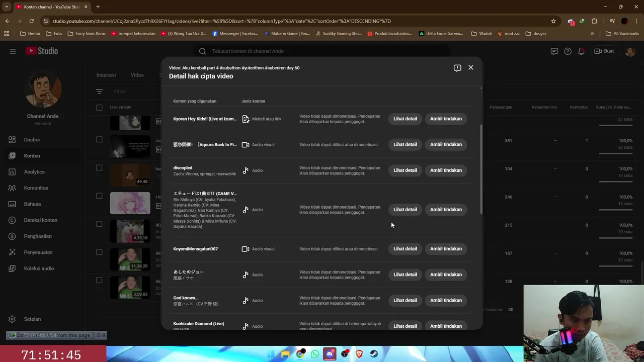Viewport: 644px width, 362px height.
Task: Select the checkbox for the 3.59.03 duration video
Action: pyautogui.click(x=99, y=281)
